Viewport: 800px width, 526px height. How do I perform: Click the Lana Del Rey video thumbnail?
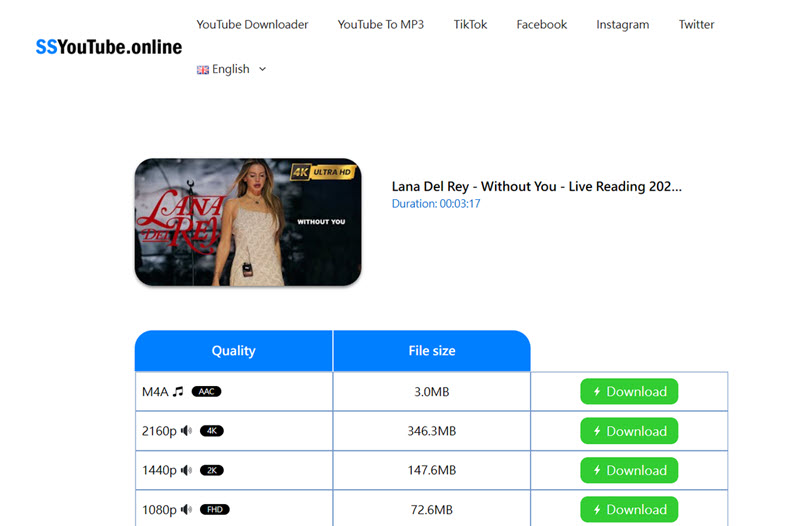248,222
